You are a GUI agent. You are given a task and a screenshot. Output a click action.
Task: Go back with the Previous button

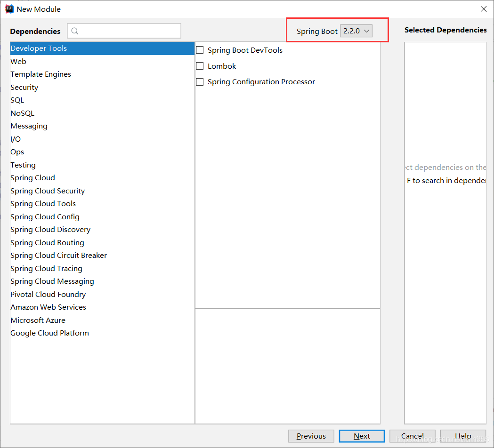pyautogui.click(x=311, y=436)
